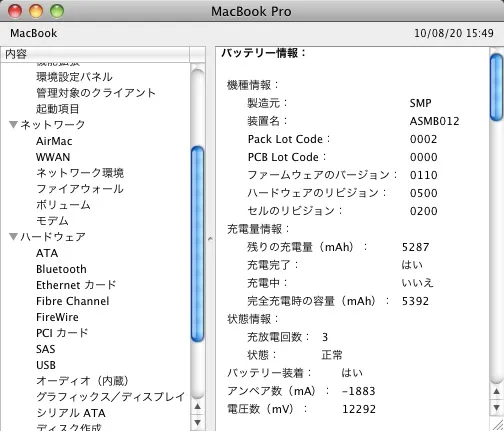Screen dimensions: 504x431
Task: Click the details pane scrollbar thumb
Action: click(x=496, y=87)
